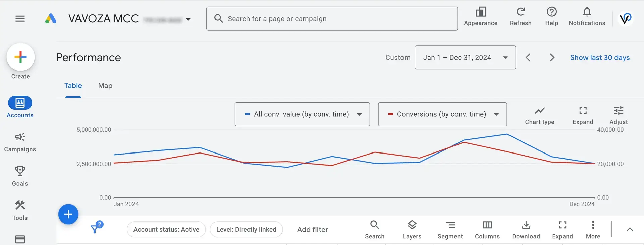The width and height of the screenshot is (644, 245).
Task: Click the Add filter button
Action: [312, 230]
